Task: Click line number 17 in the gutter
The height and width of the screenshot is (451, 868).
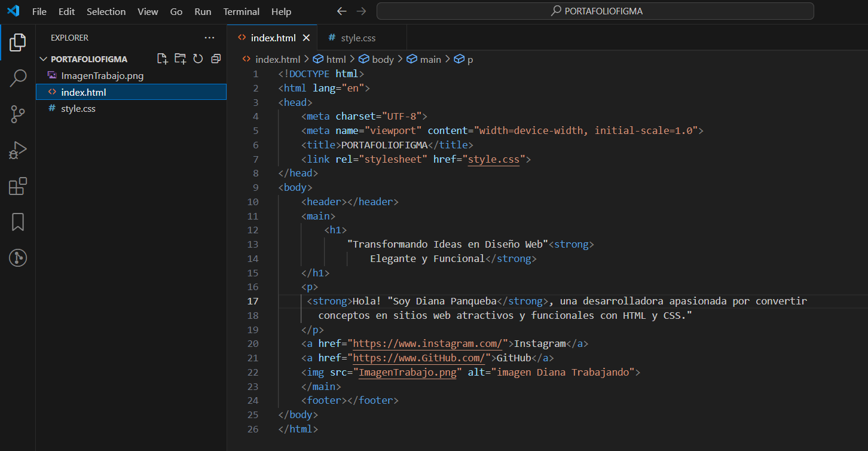Action: [x=253, y=301]
